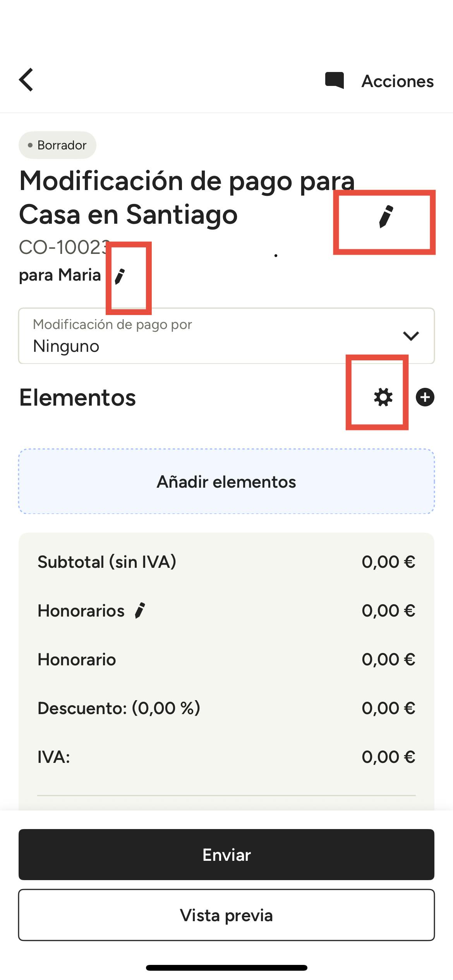453x980 pixels.
Task: Open Elementos settings via the gear icon
Action: tap(383, 397)
